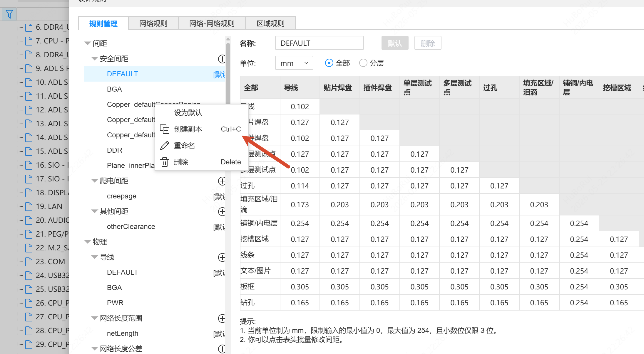Edit 钻孔 row 铺铜/内电层 value 0.254
Image resolution: width=644 pixels, height=354 pixels.
click(579, 303)
